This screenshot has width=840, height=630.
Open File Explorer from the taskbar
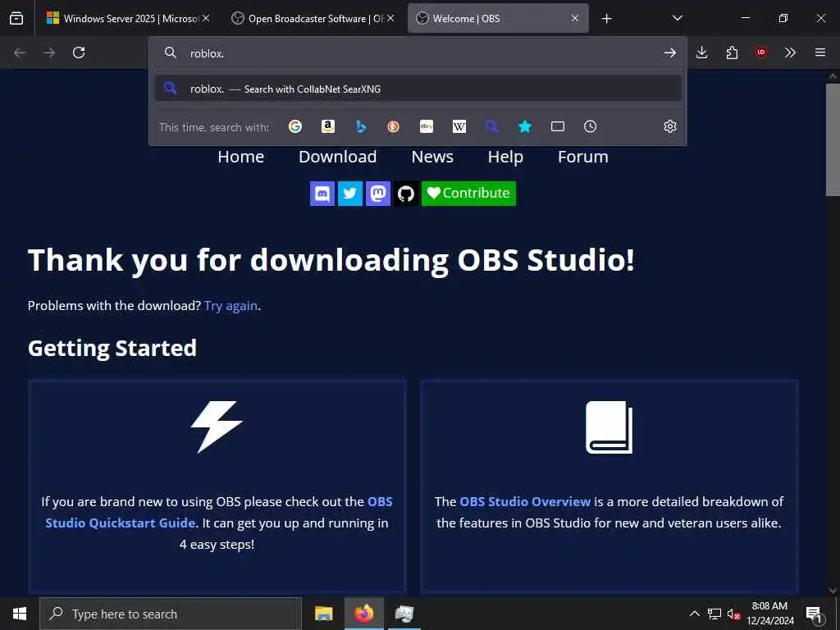[323, 614]
